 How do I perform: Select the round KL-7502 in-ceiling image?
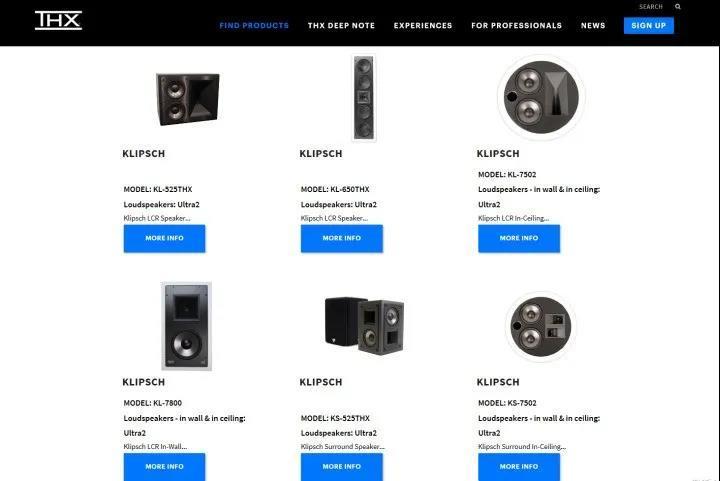(x=541, y=97)
